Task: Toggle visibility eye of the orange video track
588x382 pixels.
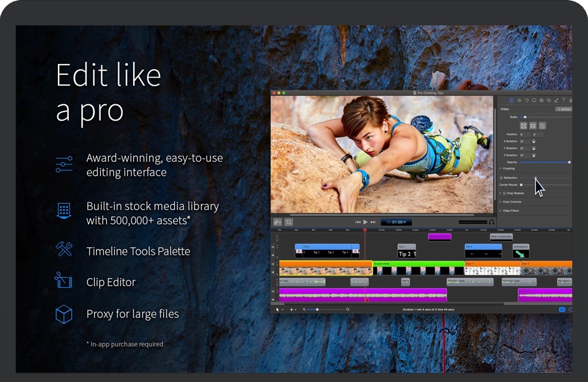Action: click(x=273, y=264)
